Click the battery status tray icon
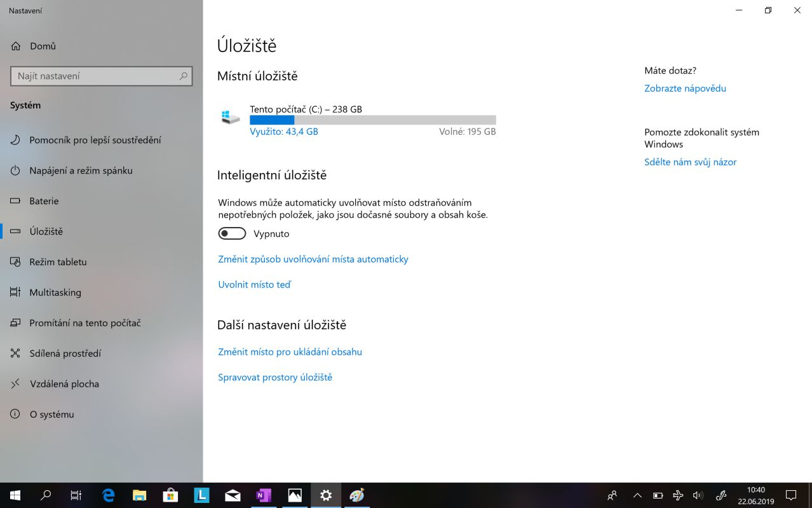 click(658, 495)
